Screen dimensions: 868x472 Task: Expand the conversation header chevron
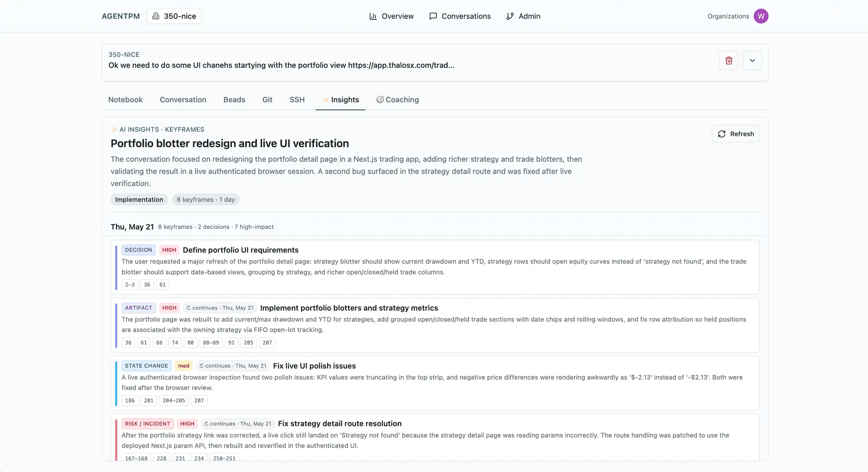752,60
